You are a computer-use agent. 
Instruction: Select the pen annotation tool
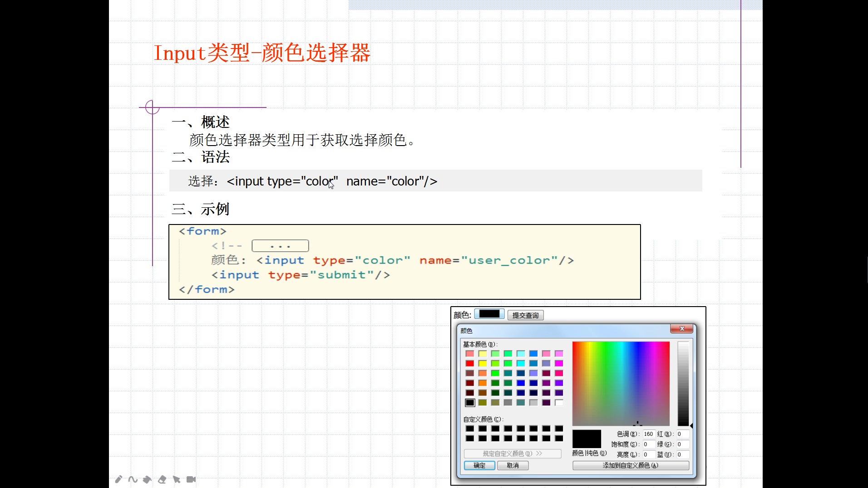[118, 479]
